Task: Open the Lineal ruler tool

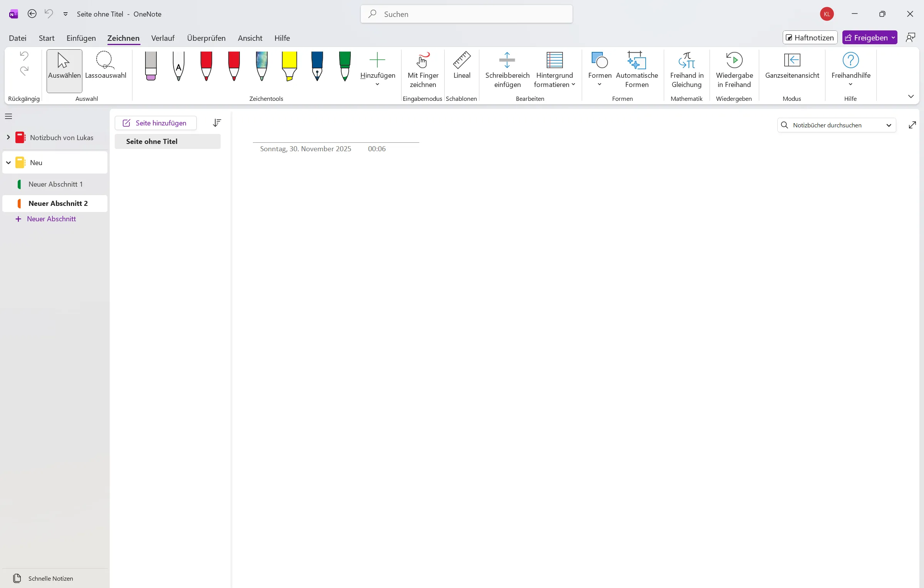Action: tap(462, 69)
